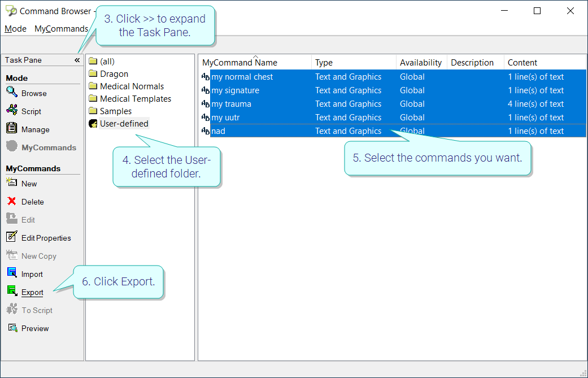The image size is (588, 378).
Task: Click the New command icon
Action: [12, 183]
